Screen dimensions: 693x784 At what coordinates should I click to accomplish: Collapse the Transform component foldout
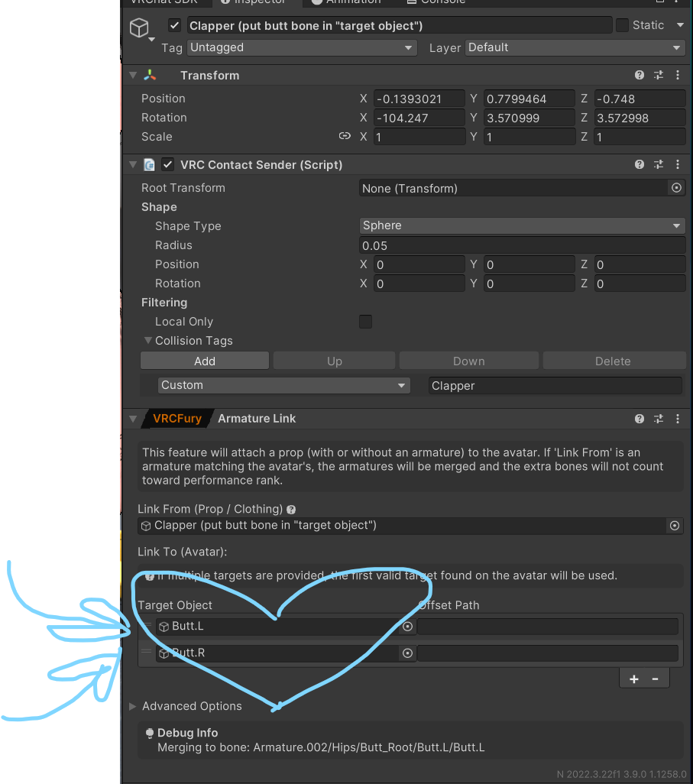pos(133,75)
